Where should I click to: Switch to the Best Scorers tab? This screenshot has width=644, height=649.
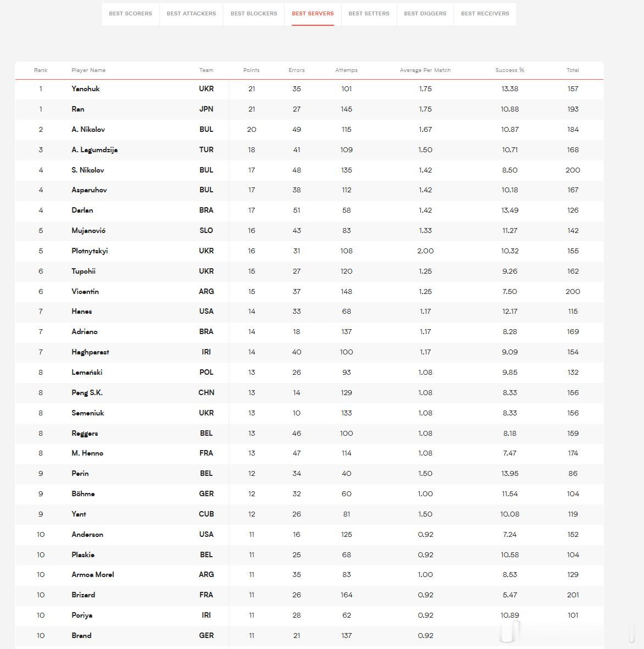tap(130, 14)
